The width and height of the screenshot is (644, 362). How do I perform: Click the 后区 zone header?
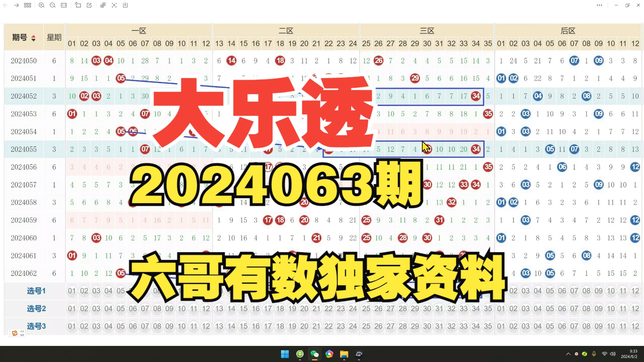[x=568, y=31]
